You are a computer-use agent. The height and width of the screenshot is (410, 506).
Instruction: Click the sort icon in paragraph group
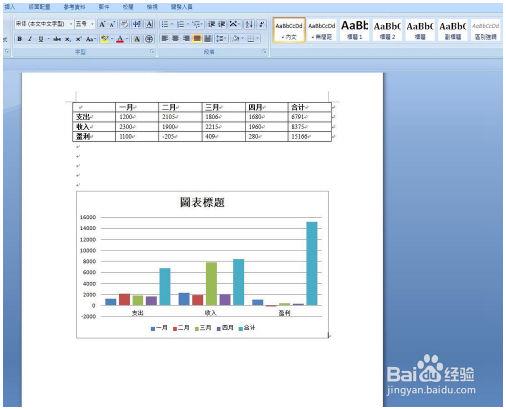tap(249, 24)
